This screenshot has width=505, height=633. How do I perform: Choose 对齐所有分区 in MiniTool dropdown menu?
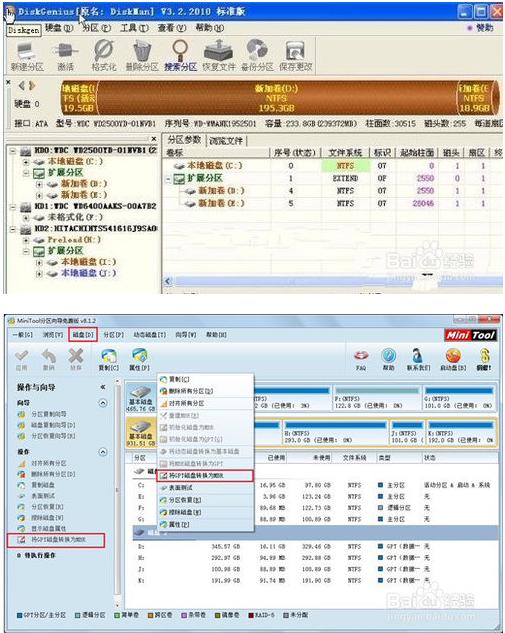pyautogui.click(x=205, y=403)
